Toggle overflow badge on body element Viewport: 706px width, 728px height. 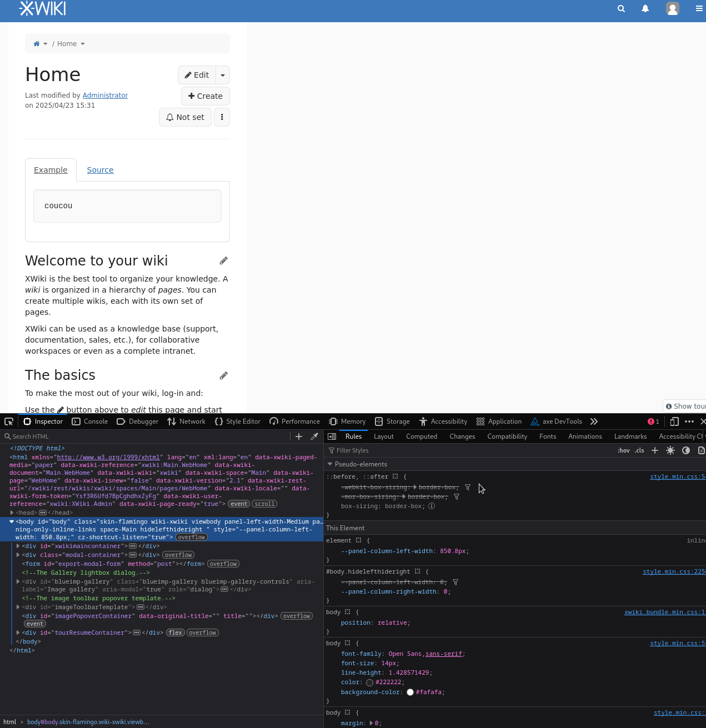tap(192, 538)
